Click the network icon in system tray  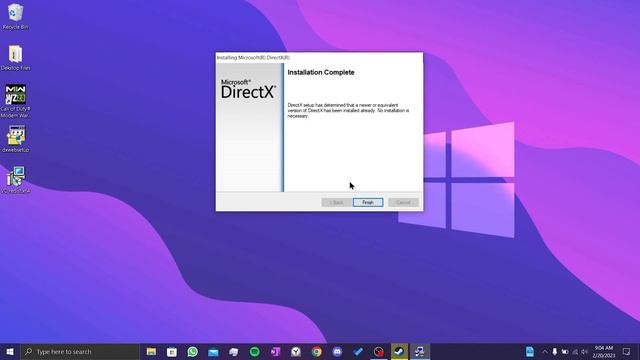(575, 352)
